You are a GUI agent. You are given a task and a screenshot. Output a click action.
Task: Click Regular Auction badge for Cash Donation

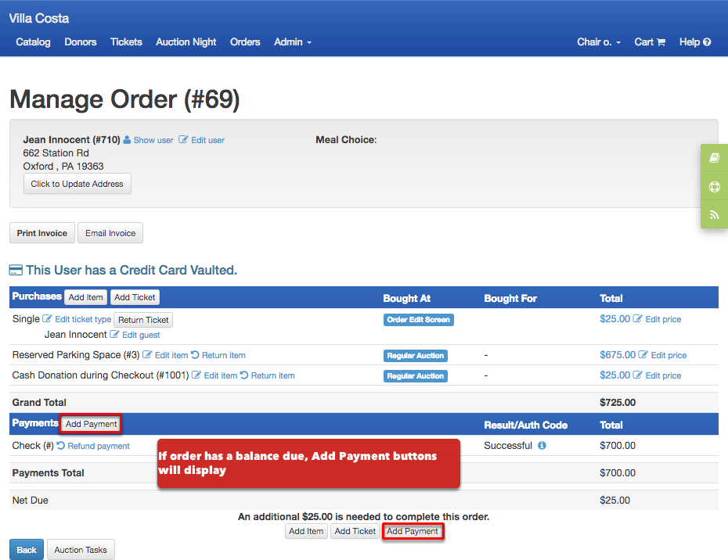click(416, 375)
